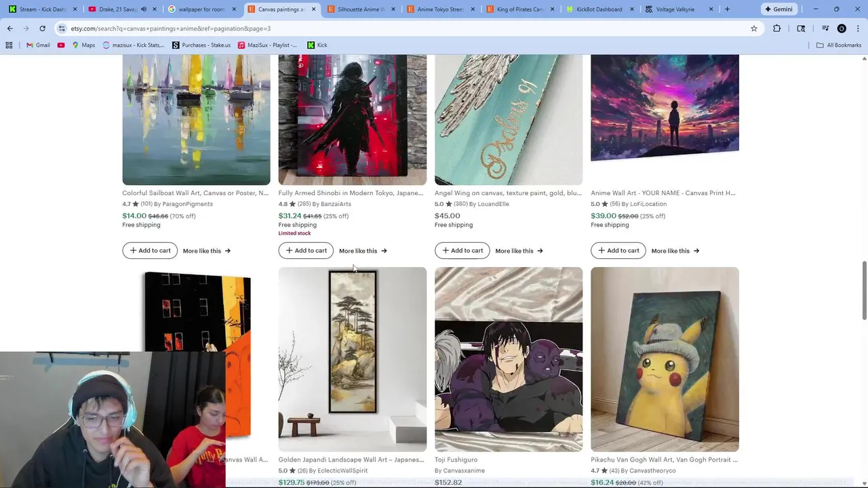Click the Etsy URL address bar

pos(407,28)
